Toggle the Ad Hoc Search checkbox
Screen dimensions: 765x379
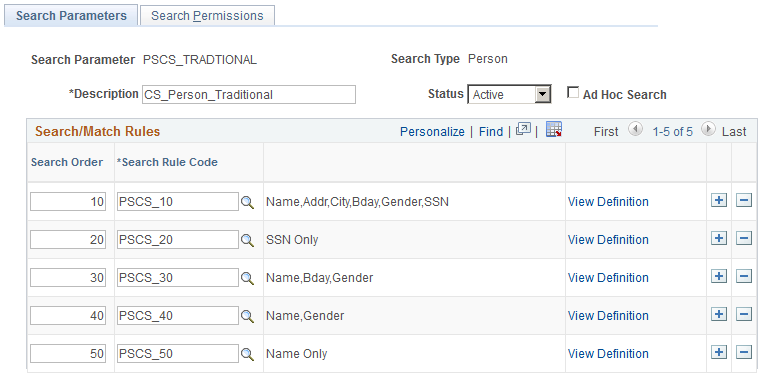point(573,93)
